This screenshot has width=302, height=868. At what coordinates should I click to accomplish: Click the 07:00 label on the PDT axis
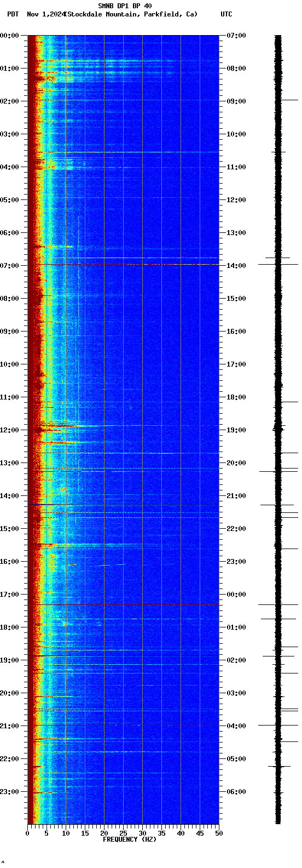9,266
